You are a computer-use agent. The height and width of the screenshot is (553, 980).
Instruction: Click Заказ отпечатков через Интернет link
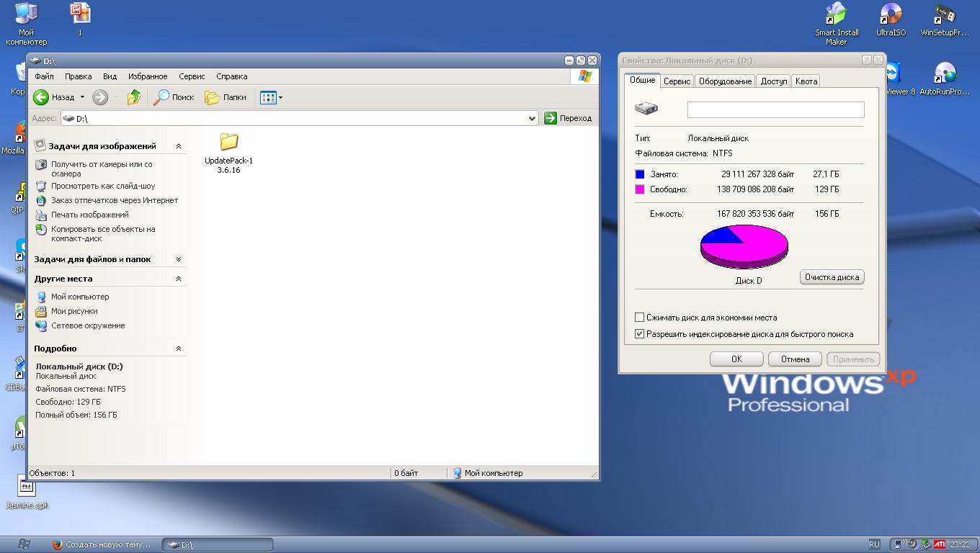point(115,200)
